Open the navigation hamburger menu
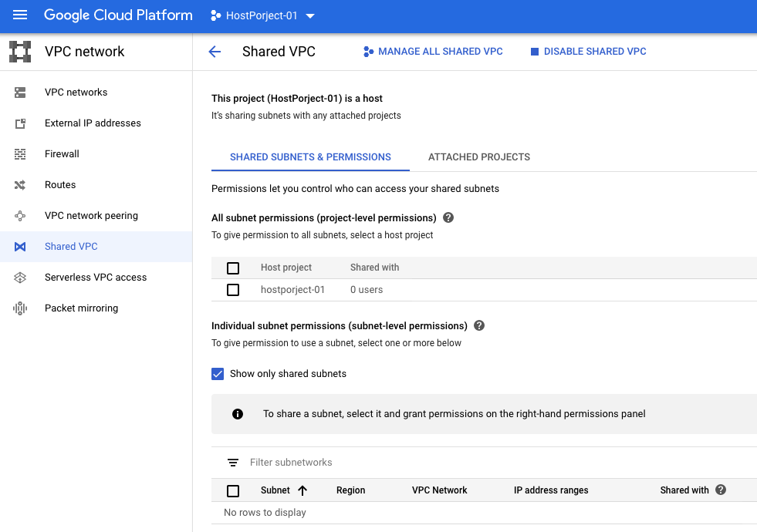Viewport: 757px width, 532px height. click(x=20, y=15)
